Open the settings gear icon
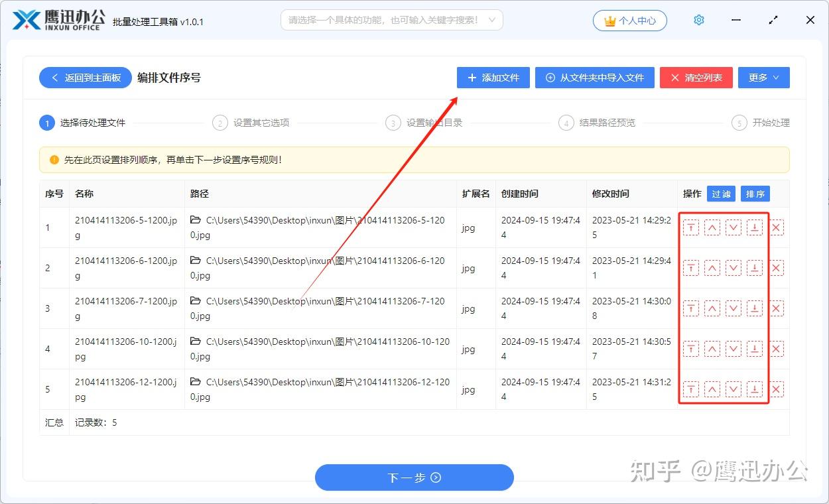829x504 pixels. [x=698, y=20]
